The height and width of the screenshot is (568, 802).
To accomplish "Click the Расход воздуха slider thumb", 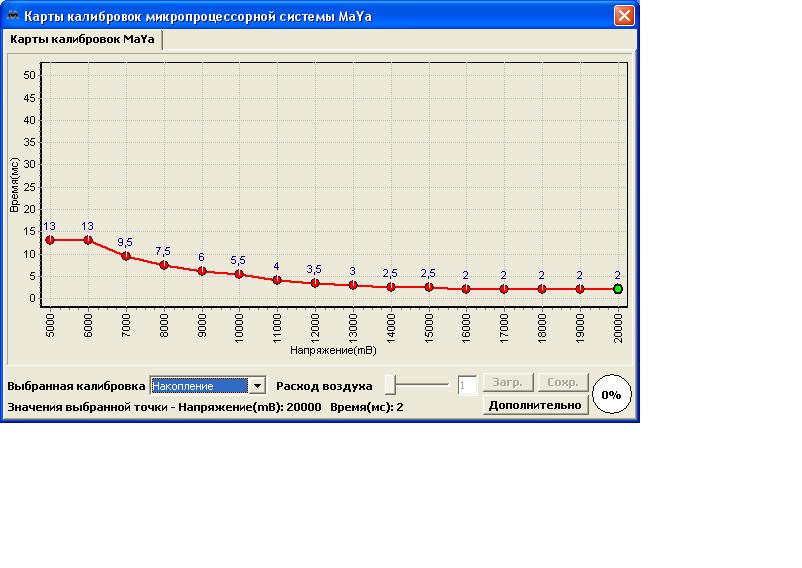I will (x=390, y=384).
